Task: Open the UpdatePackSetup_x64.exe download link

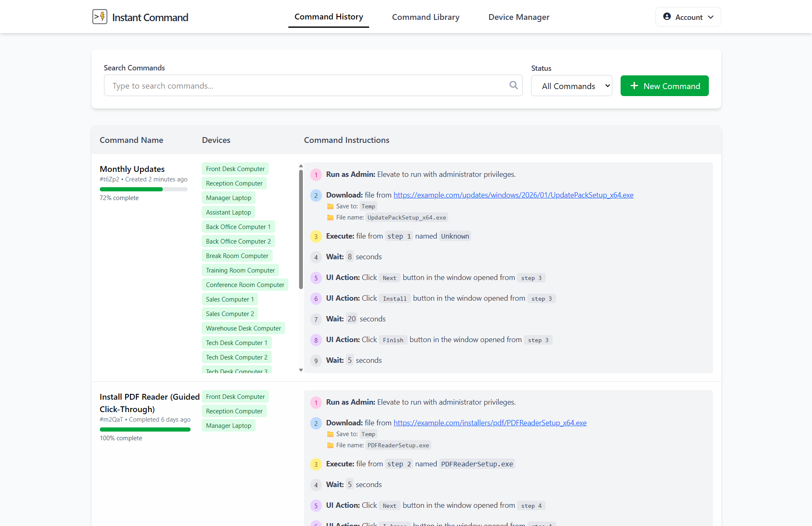Action: (x=513, y=195)
